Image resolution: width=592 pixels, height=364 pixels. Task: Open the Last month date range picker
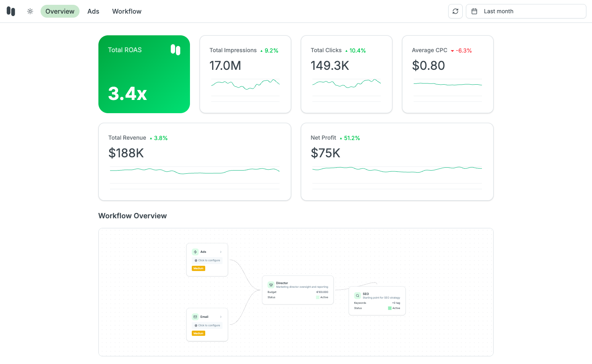pyautogui.click(x=526, y=11)
